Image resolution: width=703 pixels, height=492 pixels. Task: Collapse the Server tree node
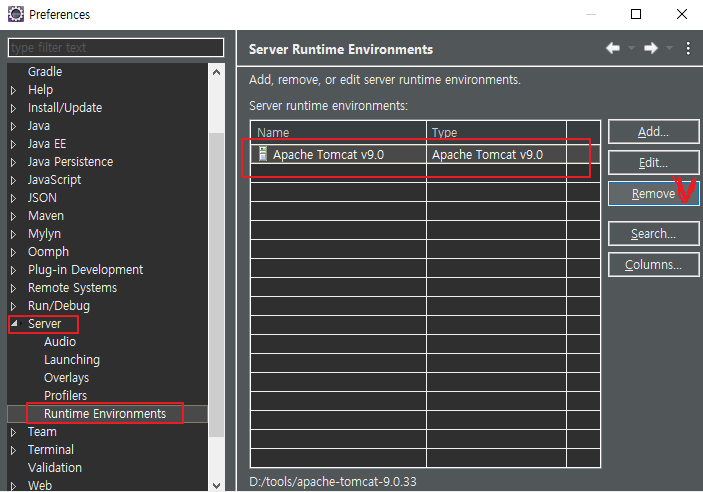(x=14, y=323)
